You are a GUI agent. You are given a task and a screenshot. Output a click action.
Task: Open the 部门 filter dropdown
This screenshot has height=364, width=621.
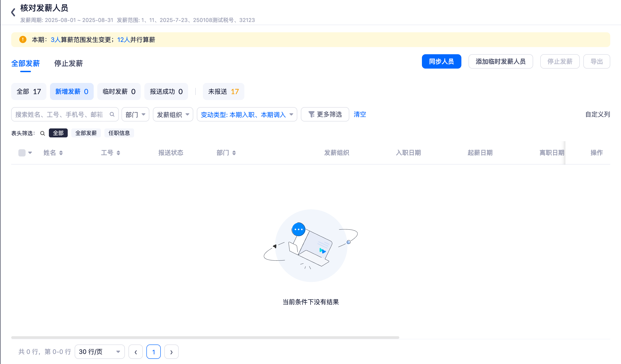[x=135, y=114]
